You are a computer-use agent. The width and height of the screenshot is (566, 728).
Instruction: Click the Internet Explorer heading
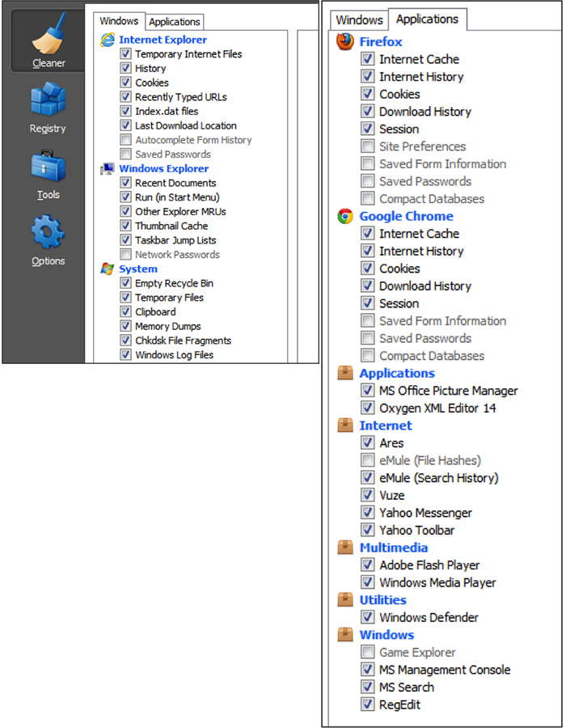163,40
